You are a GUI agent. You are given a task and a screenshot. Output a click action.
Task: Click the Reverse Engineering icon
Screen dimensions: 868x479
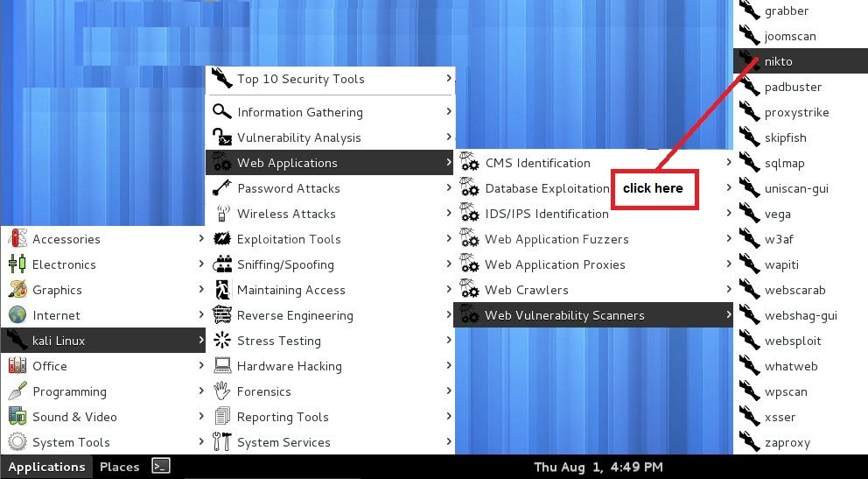tap(222, 315)
